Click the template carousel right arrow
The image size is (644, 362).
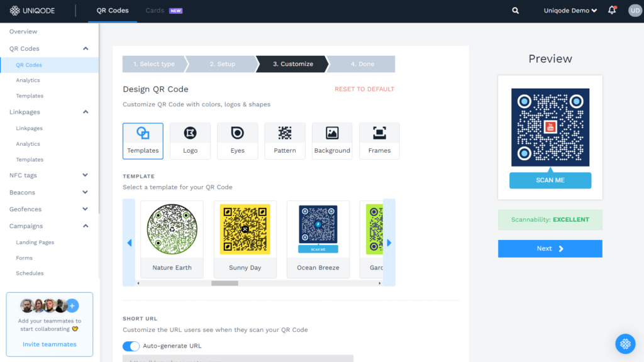(389, 241)
